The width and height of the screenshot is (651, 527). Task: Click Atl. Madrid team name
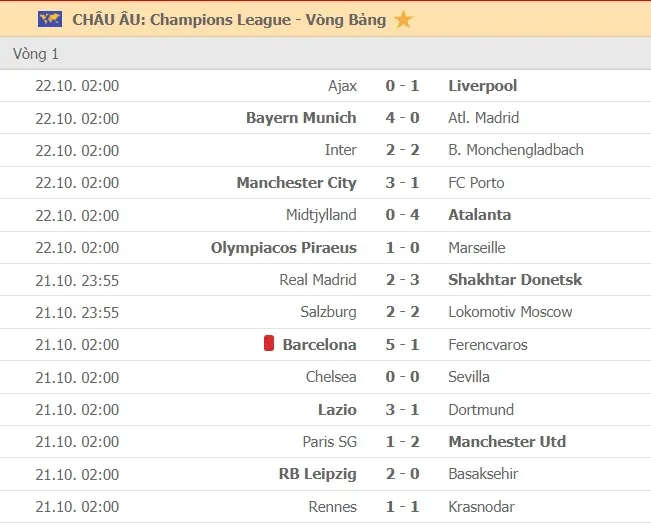484,118
